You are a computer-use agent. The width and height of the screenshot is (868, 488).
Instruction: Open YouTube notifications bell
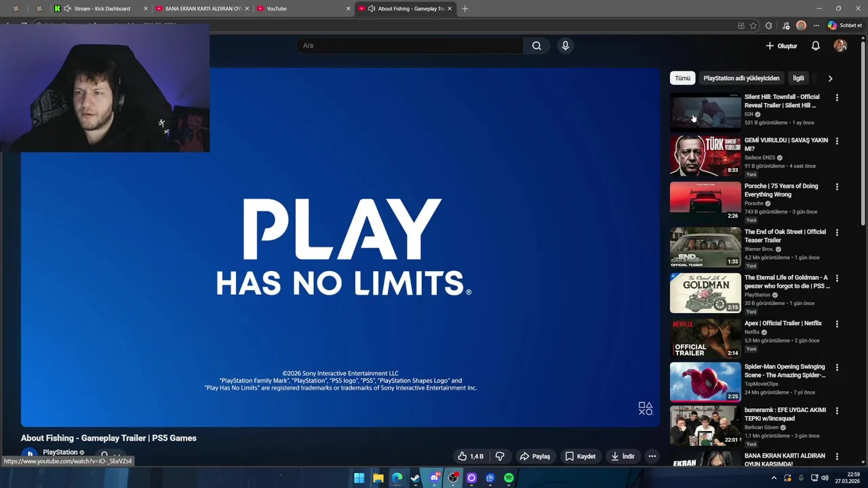pyautogui.click(x=816, y=45)
